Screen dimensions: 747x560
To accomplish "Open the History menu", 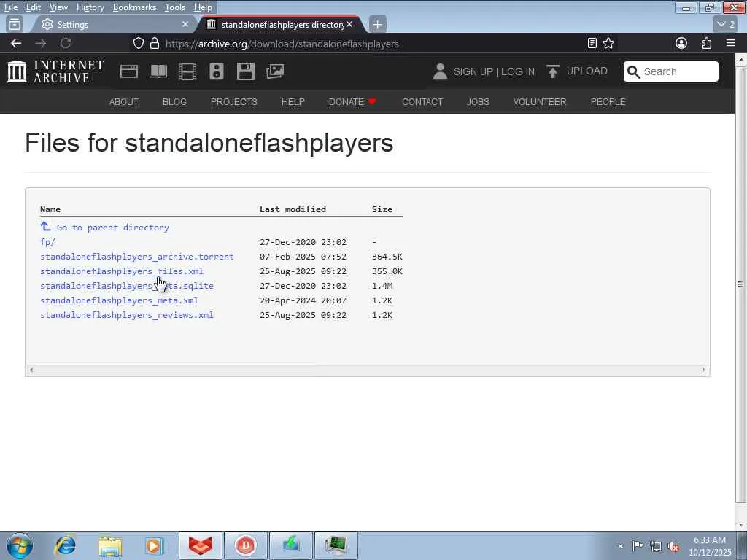I will 90,7.
